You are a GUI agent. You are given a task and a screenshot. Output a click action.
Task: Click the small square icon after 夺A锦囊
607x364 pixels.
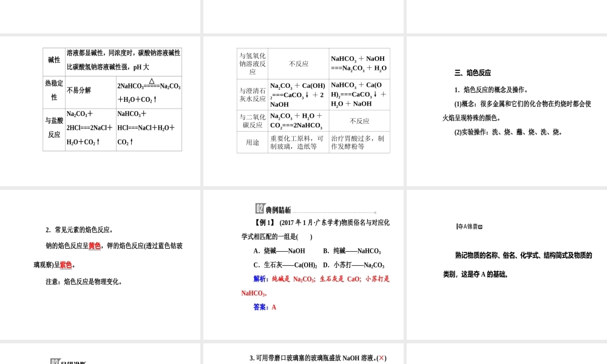481,226
